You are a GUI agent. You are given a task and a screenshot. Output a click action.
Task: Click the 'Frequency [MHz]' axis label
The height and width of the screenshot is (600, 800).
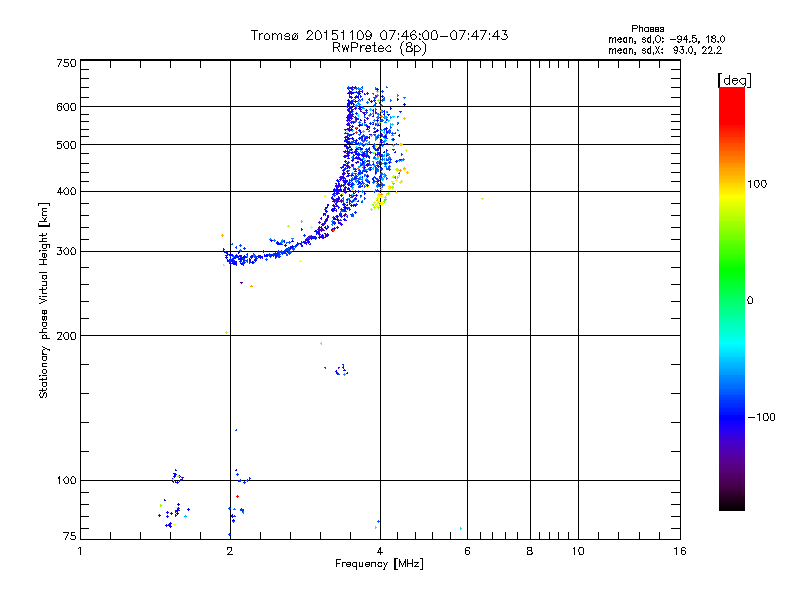pyautogui.click(x=379, y=564)
